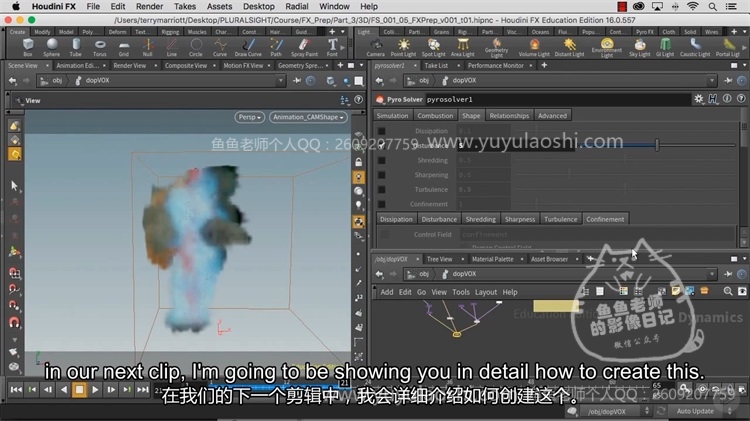Open the Takes menu
Screen dimensions: 750x421
(185, 6)
